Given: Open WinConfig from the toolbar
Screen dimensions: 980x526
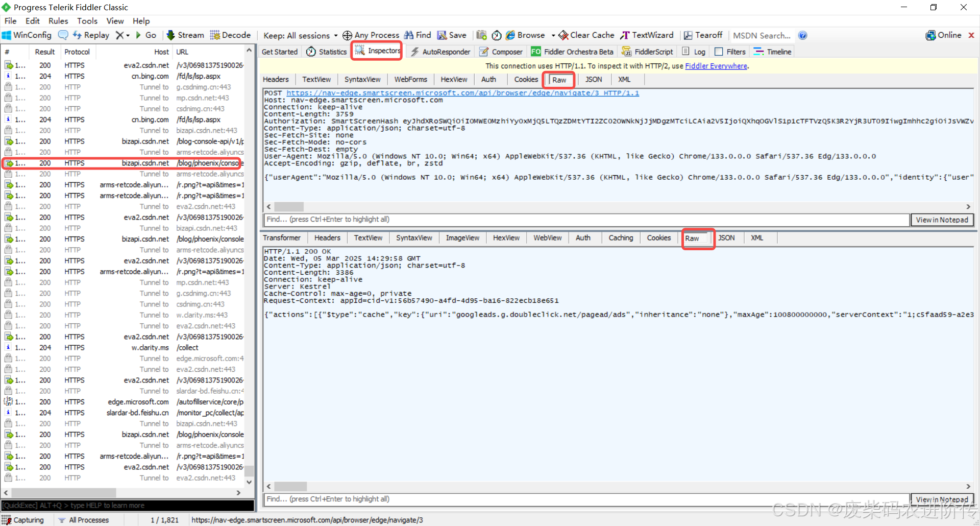Looking at the screenshot, I should pyautogui.click(x=27, y=35).
